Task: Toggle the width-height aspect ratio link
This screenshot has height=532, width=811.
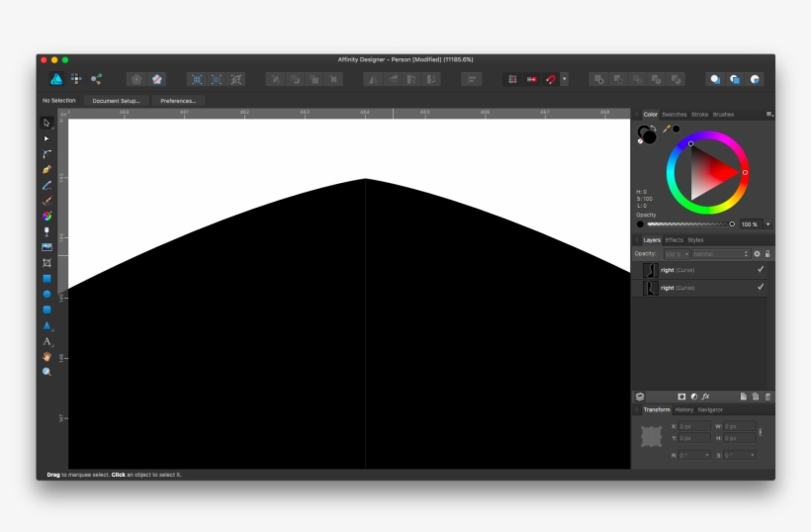Action: pyautogui.click(x=760, y=432)
